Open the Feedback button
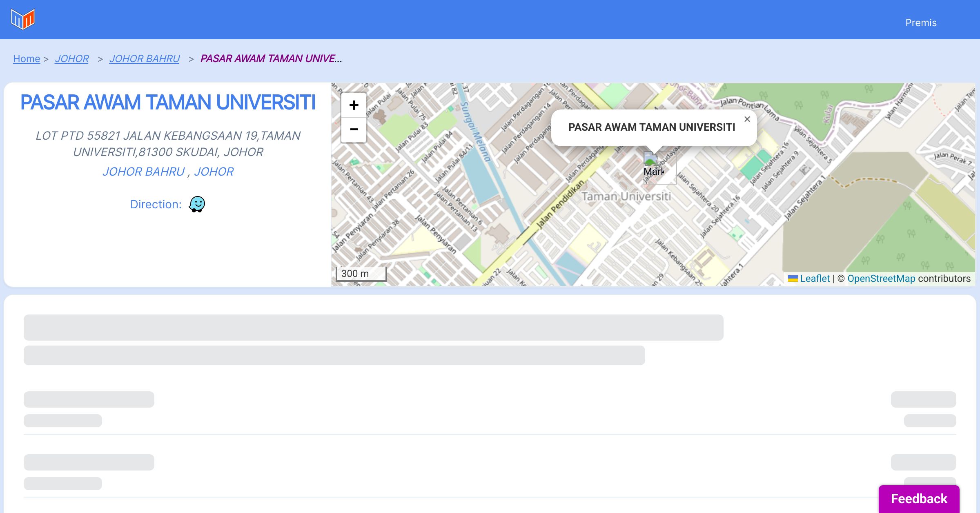This screenshot has width=980, height=513. tap(919, 499)
